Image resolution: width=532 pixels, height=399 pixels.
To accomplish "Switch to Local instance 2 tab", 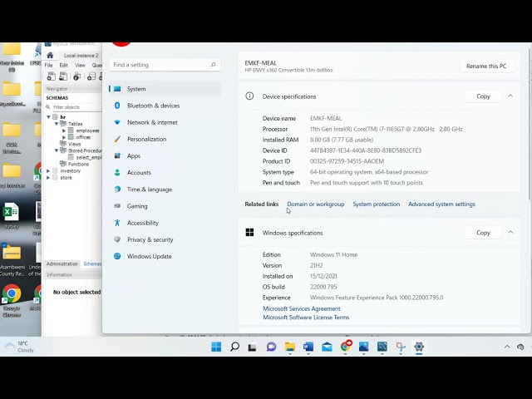I will (81, 56).
